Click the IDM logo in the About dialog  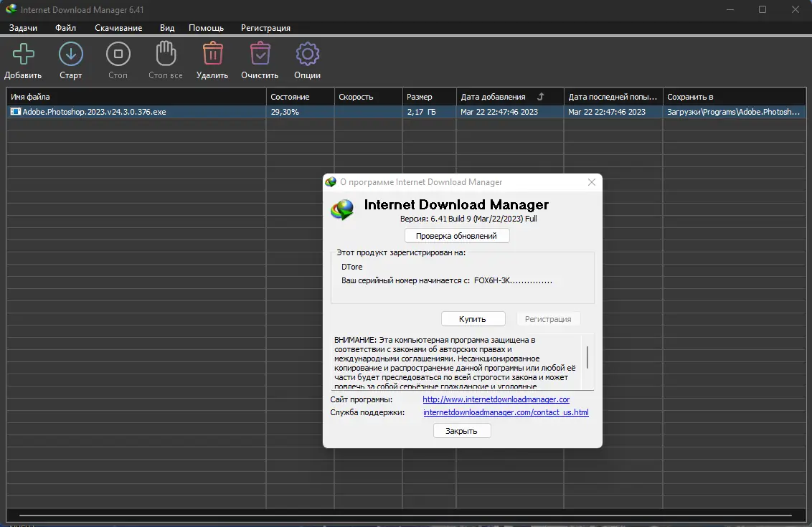(342, 209)
